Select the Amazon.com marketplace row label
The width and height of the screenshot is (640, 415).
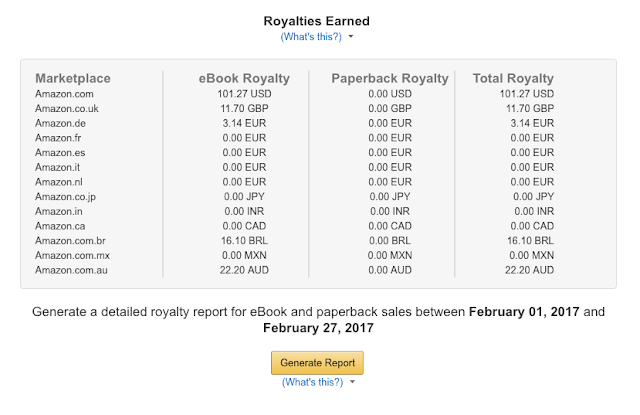click(67, 94)
